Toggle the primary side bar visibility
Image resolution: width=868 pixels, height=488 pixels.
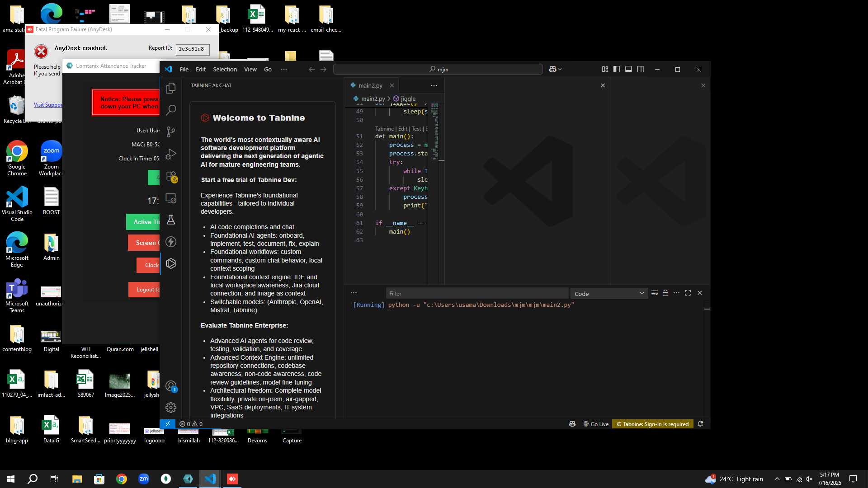[x=617, y=69]
